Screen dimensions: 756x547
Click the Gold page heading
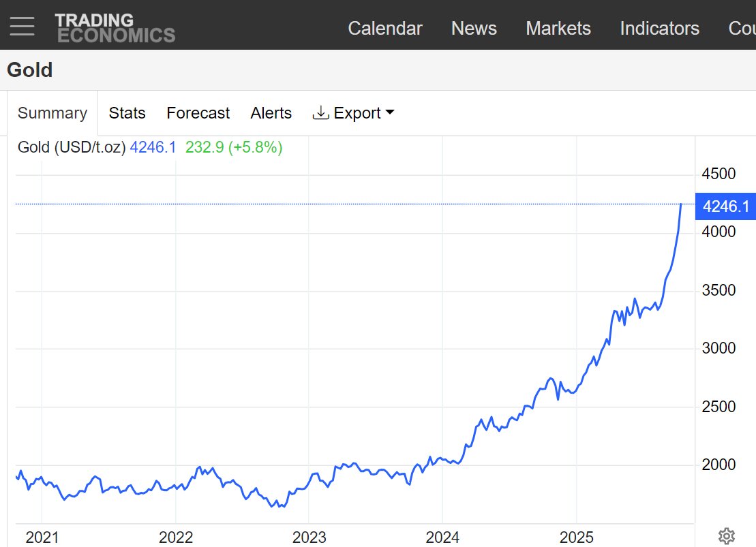(30, 69)
